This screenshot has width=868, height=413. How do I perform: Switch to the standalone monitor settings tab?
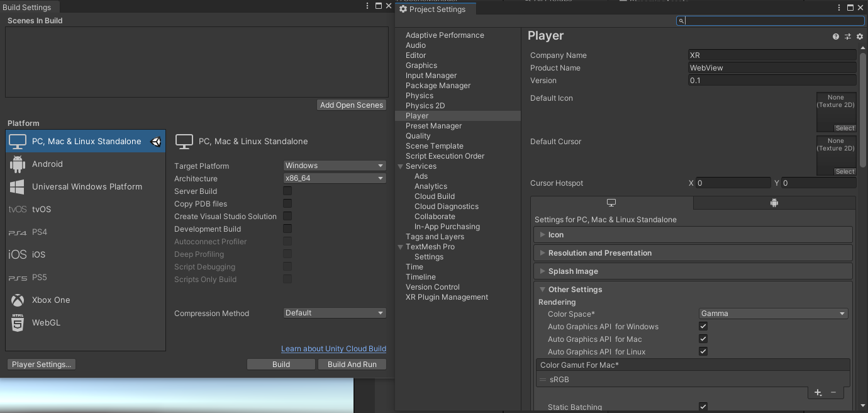coord(611,203)
